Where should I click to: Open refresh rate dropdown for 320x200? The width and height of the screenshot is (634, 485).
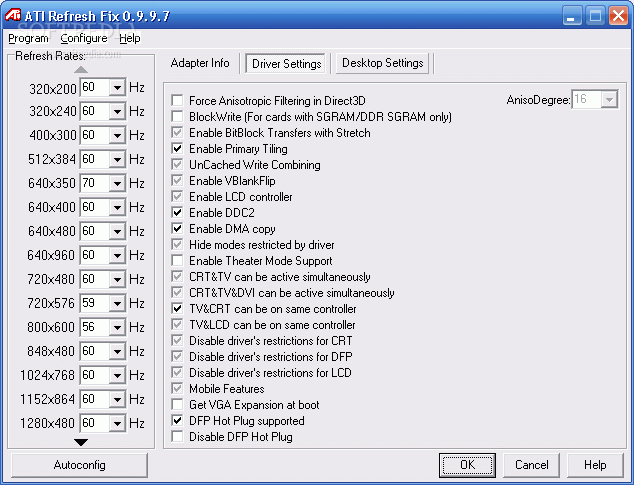(117, 87)
